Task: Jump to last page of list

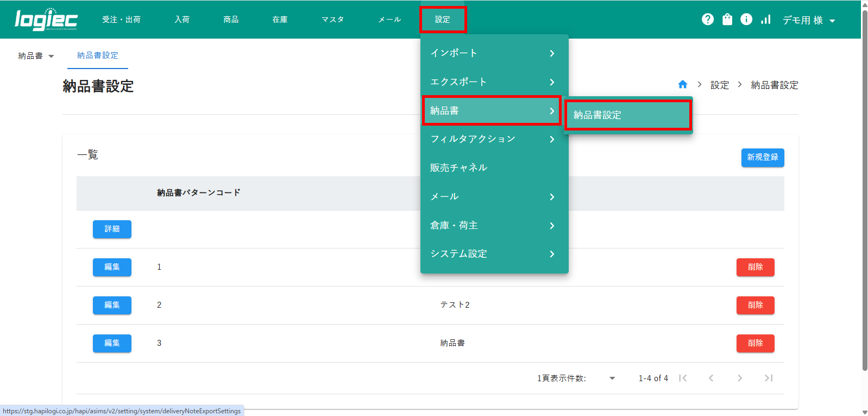Action: tap(769, 378)
